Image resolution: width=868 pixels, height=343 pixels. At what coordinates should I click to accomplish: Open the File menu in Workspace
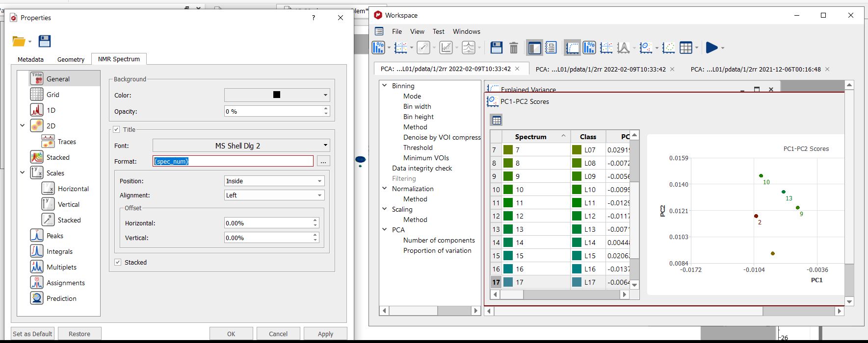(397, 31)
